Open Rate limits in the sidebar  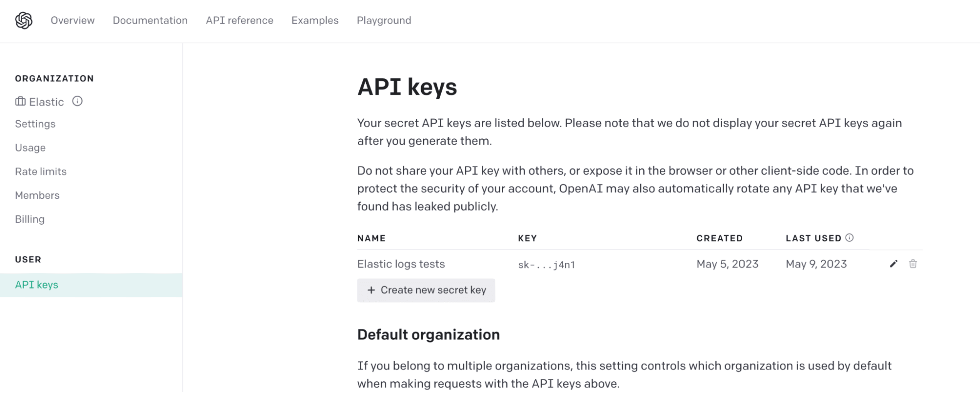[41, 172]
